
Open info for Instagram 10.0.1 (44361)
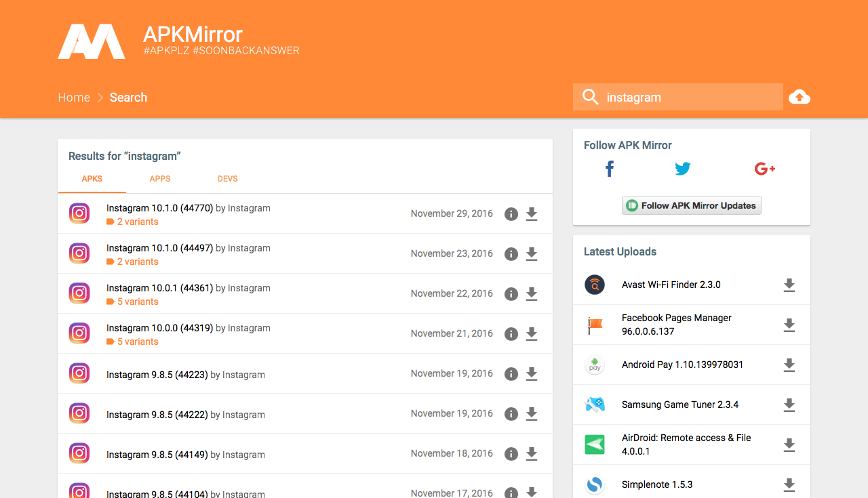point(511,293)
